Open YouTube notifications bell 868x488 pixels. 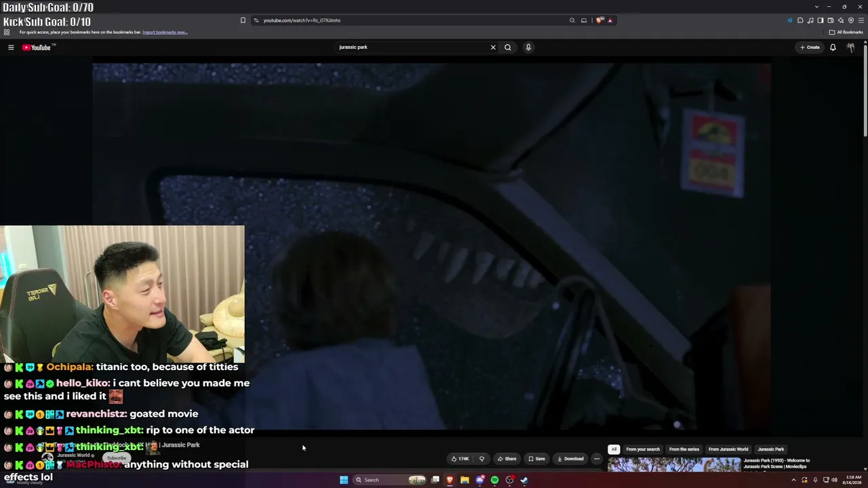(833, 47)
